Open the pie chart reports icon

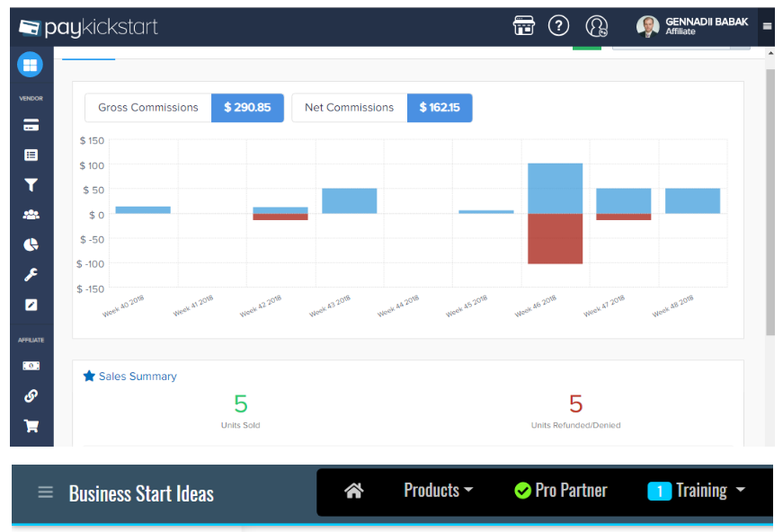click(31, 244)
